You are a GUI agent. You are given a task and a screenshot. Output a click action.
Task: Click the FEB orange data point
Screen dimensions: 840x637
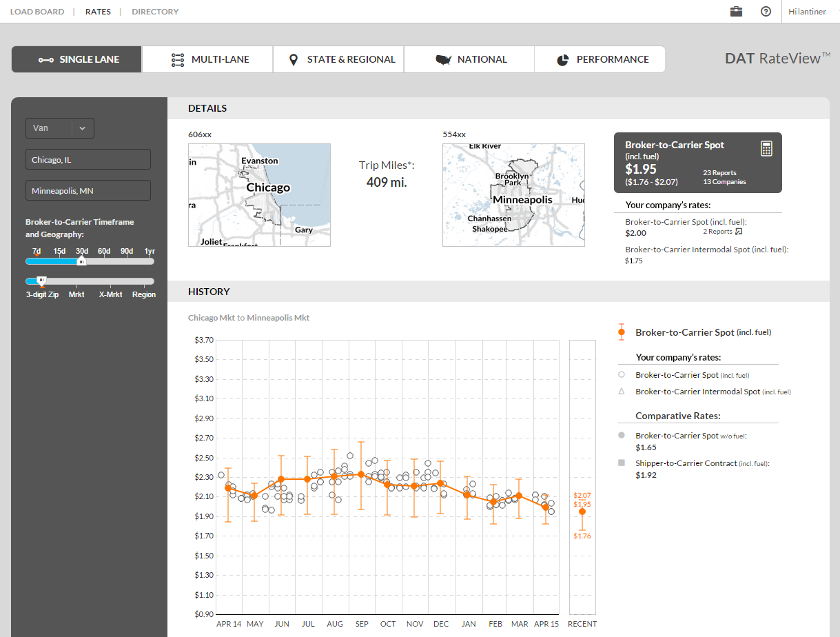493,502
